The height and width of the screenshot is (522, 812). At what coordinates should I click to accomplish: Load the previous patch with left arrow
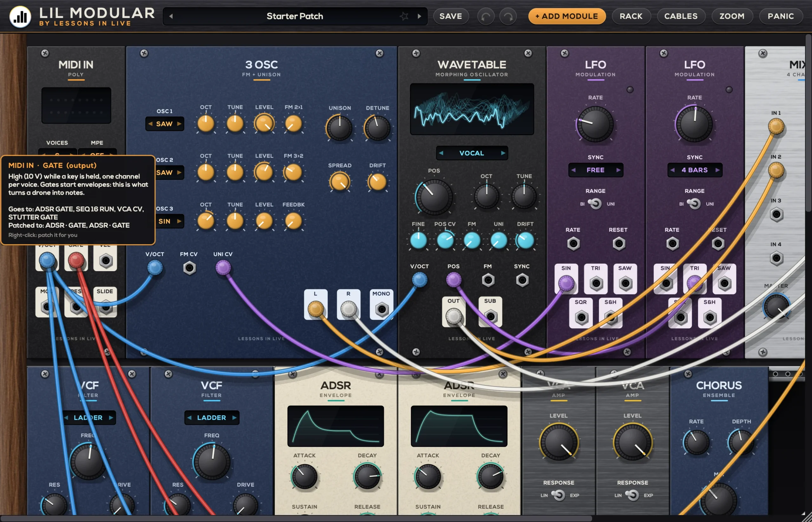(x=171, y=16)
